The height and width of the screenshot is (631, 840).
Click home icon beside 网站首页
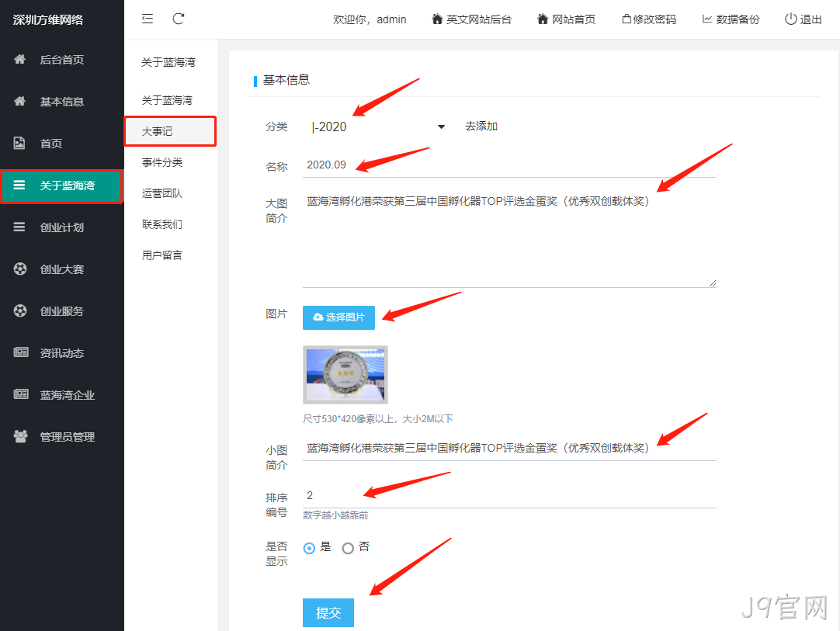543,19
